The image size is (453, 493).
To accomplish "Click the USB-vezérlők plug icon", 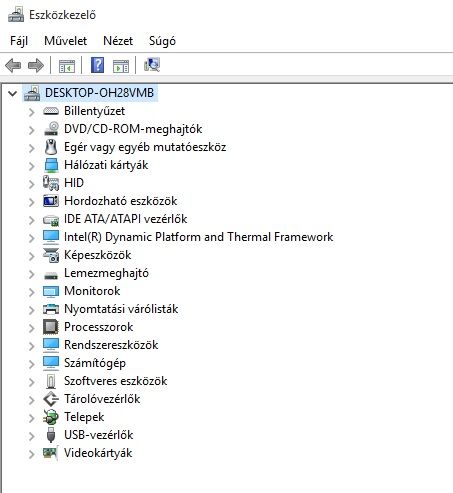I will coord(51,435).
